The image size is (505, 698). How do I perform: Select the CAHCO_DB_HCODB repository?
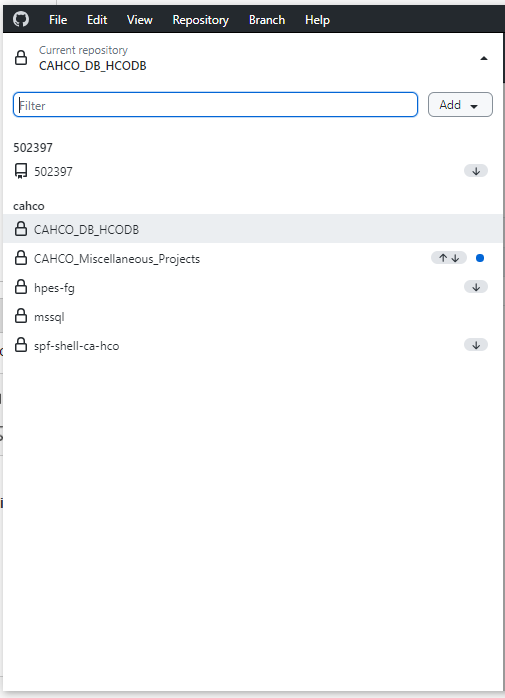click(252, 229)
